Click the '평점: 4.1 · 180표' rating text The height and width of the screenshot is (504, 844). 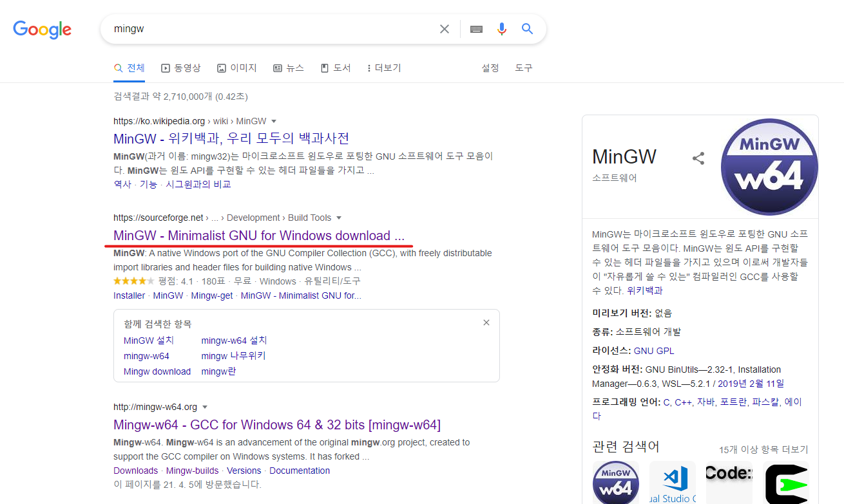coord(193,281)
